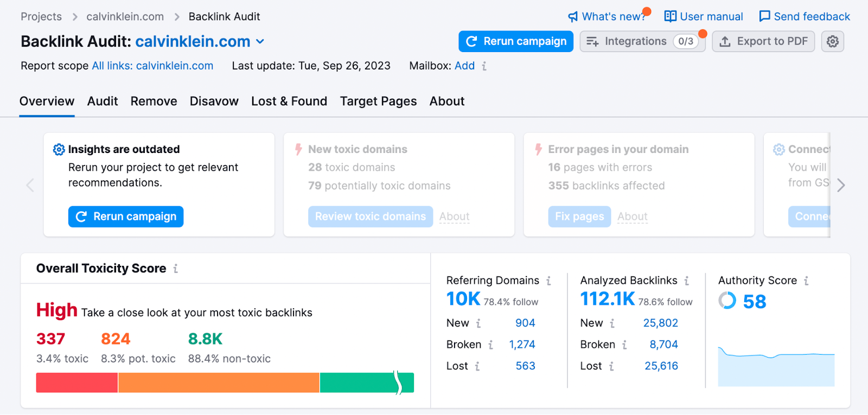
Task: Click info icon for Referring Domains New
Action: (x=478, y=323)
